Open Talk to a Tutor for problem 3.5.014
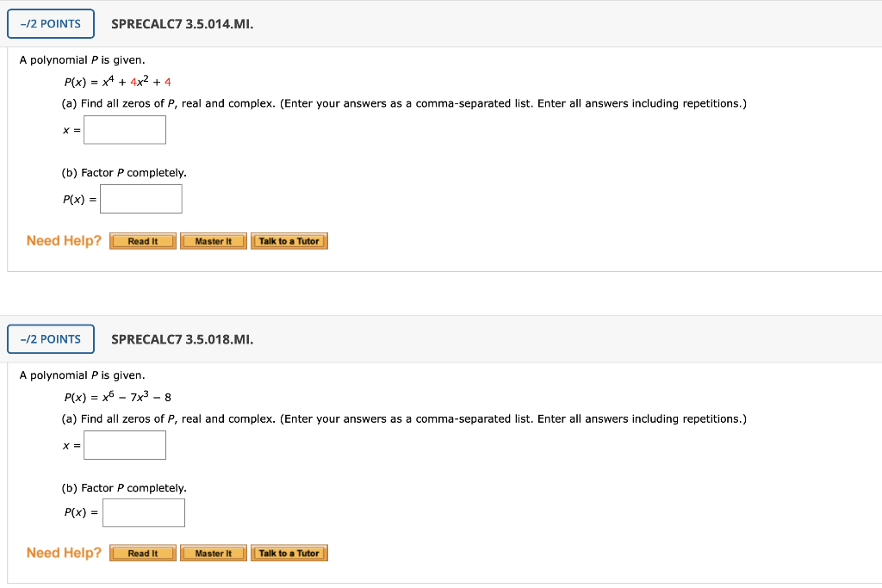This screenshot has width=882, height=588. pyautogui.click(x=289, y=241)
